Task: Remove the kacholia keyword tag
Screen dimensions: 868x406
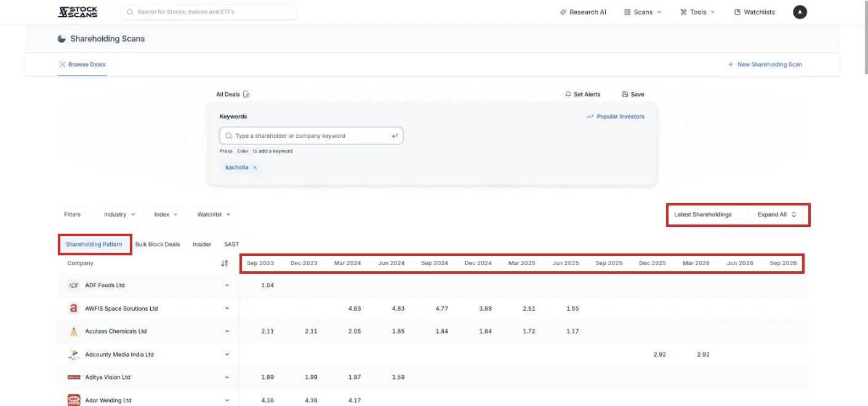Action: [255, 167]
